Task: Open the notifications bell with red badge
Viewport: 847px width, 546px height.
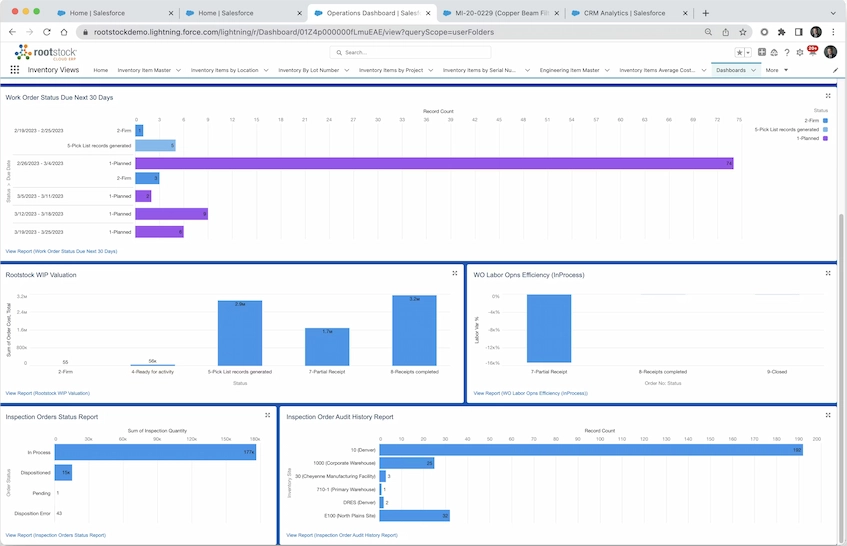Action: tap(812, 51)
